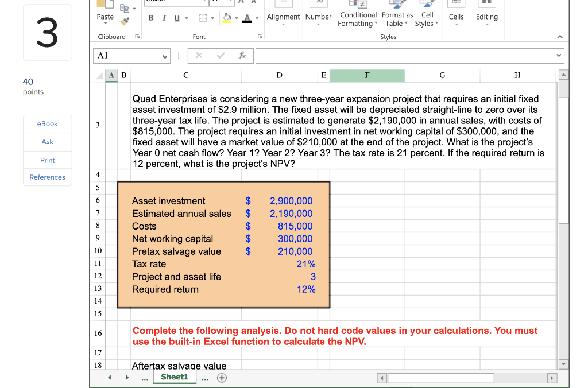This screenshot has width=588, height=388.
Task: Open the Borders dropdown arrow
Action: [x=212, y=17]
